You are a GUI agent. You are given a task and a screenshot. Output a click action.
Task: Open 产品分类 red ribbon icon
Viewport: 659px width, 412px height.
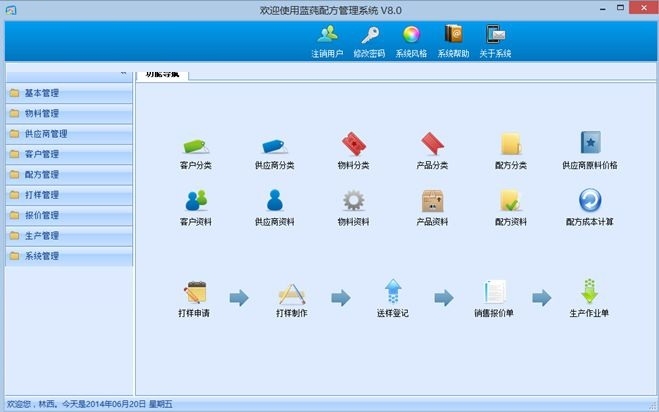coord(432,144)
